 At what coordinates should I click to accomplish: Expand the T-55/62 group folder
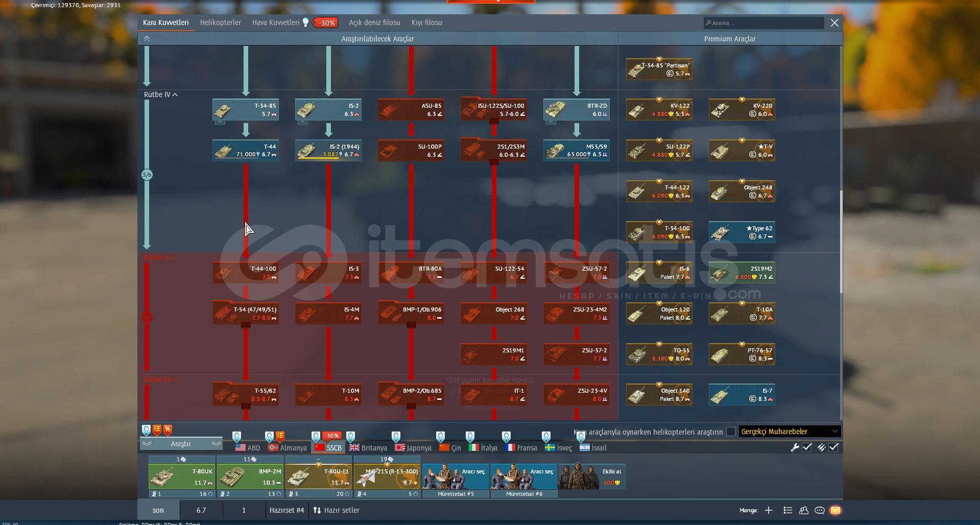[246, 395]
